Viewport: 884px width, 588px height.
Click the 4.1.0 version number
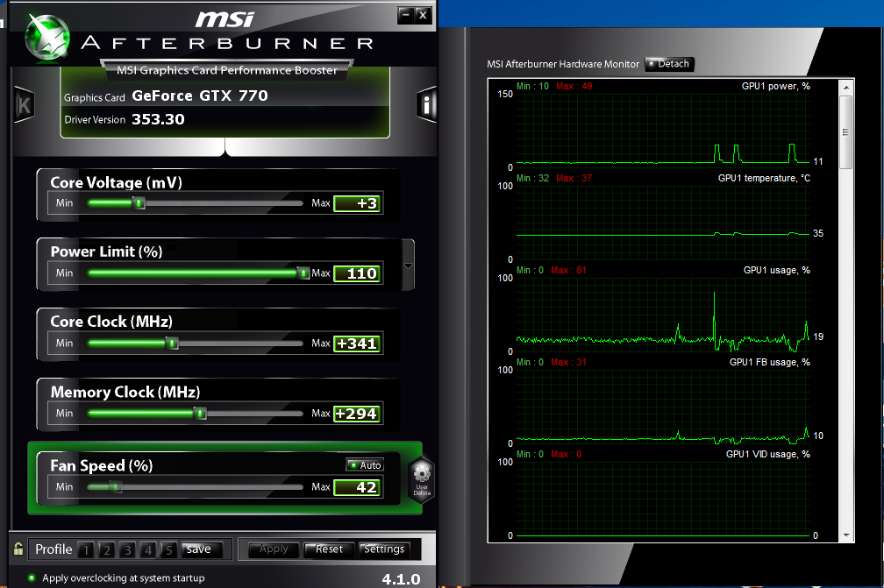[401, 579]
